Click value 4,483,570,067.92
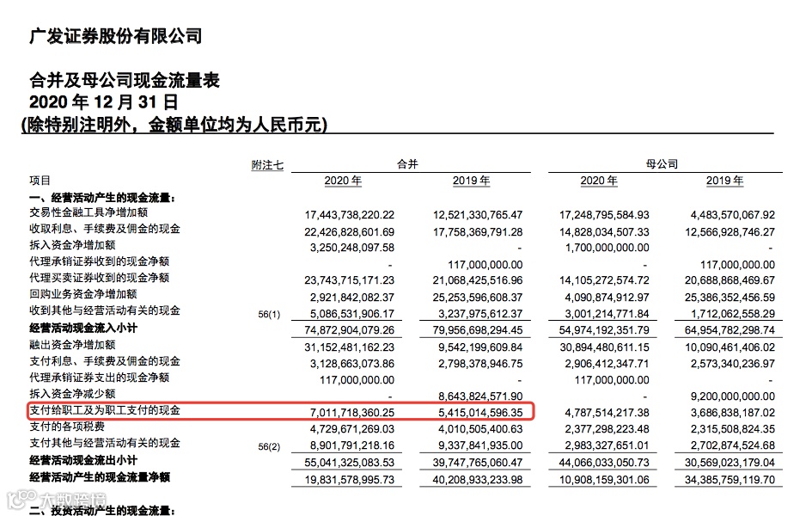 [733, 215]
